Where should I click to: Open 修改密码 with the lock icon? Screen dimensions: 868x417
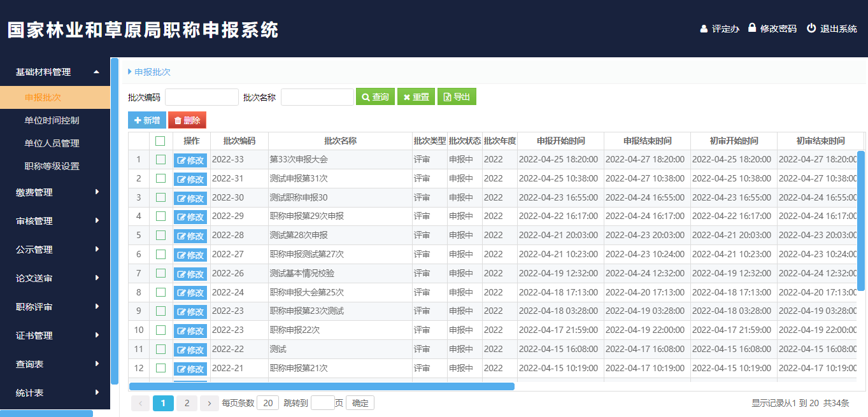coord(772,29)
